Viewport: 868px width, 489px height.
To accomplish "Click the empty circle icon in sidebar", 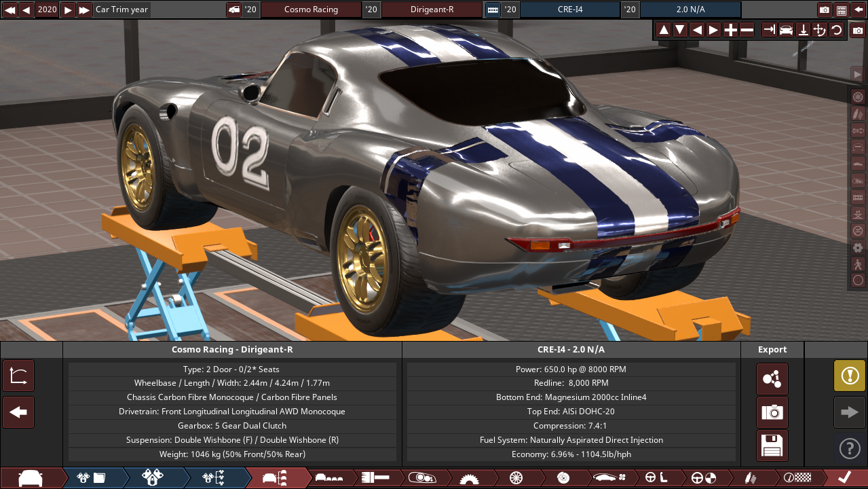I will (858, 280).
